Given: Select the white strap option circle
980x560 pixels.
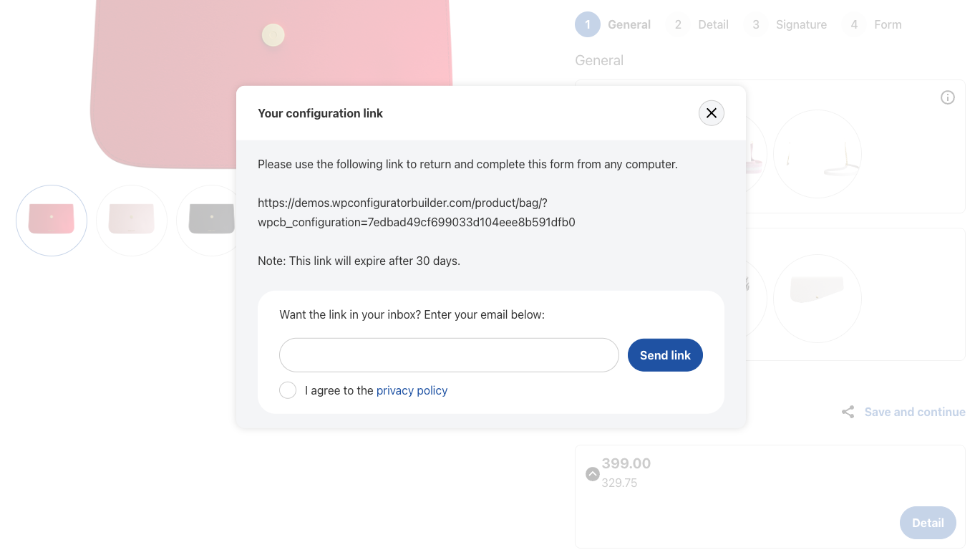Looking at the screenshot, I should pos(817,154).
